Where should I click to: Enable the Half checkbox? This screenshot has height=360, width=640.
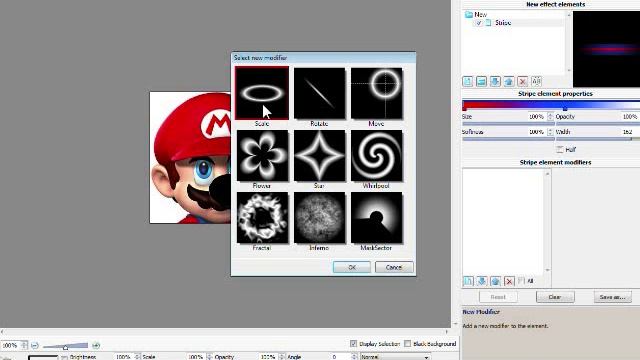pyautogui.click(x=560, y=149)
